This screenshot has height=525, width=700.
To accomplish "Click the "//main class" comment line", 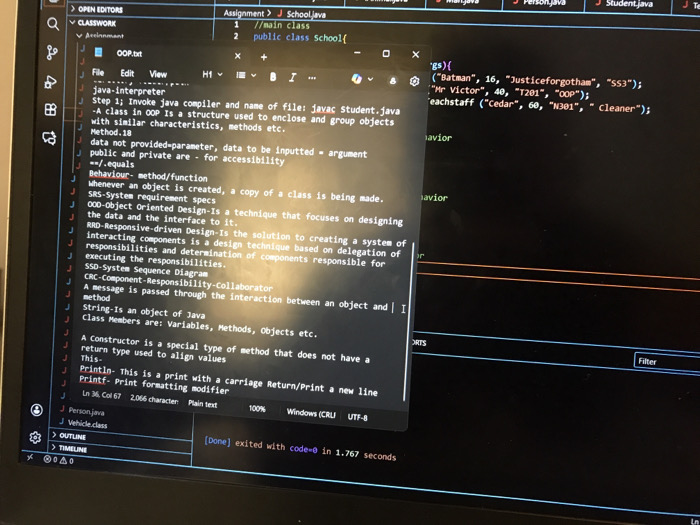I will click(x=282, y=25).
